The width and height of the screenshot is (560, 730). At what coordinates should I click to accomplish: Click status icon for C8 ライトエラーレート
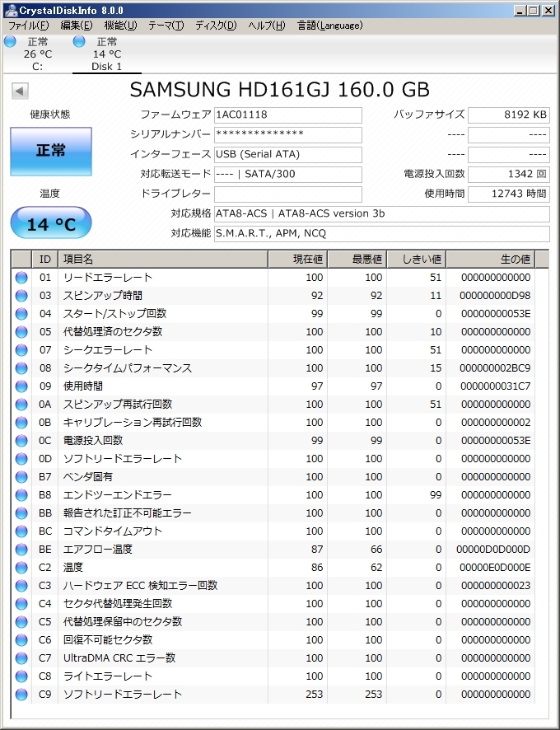click(x=21, y=677)
